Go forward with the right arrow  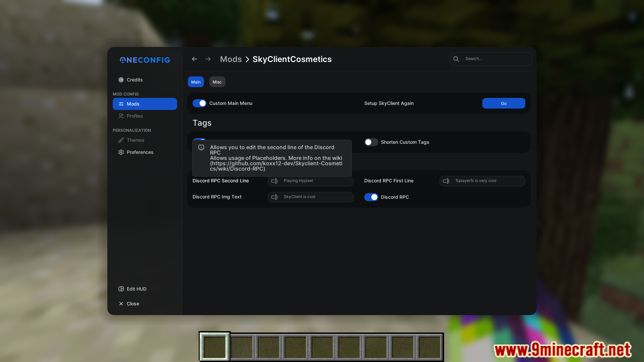click(x=208, y=59)
